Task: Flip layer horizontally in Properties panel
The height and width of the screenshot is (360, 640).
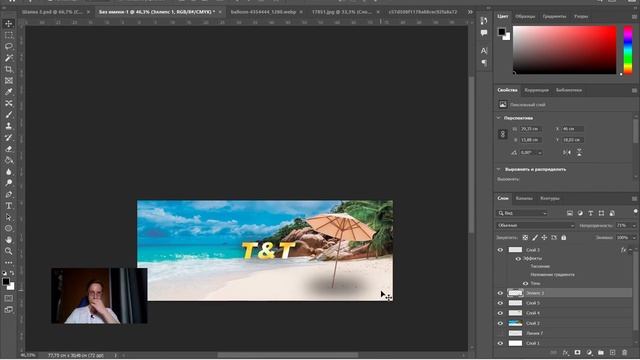Action: 567,153
